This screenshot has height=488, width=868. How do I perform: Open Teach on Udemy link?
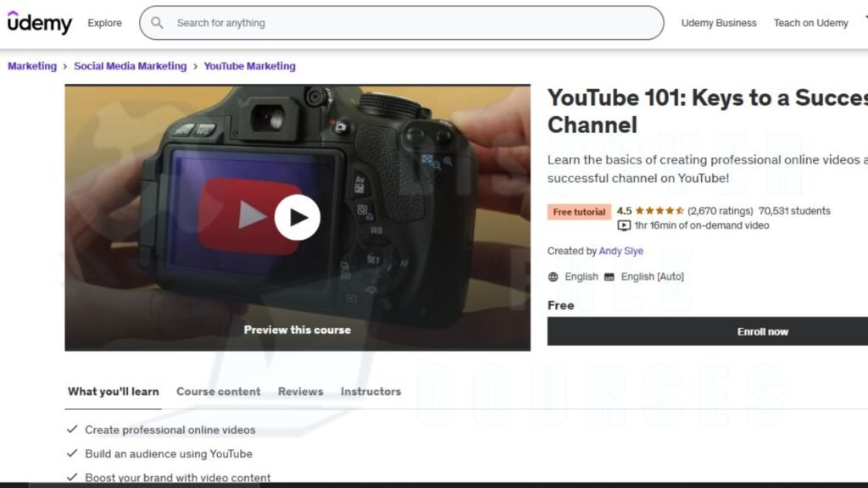pyautogui.click(x=811, y=23)
